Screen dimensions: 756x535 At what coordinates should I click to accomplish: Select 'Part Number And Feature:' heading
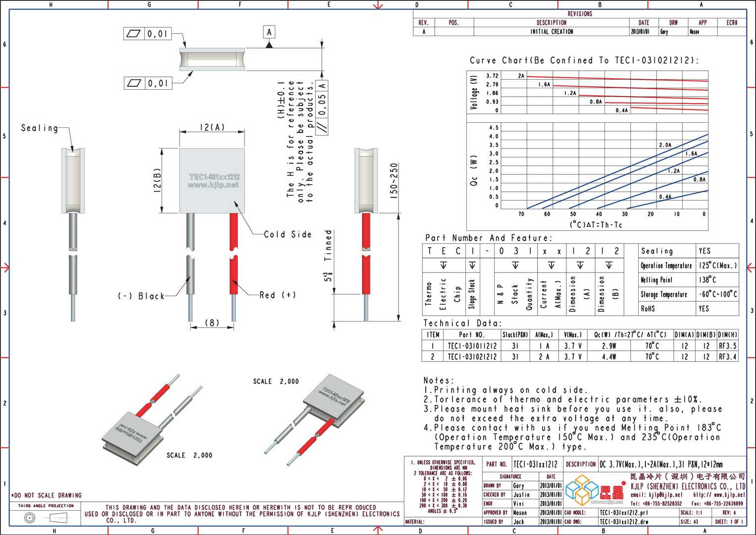pos(488,238)
